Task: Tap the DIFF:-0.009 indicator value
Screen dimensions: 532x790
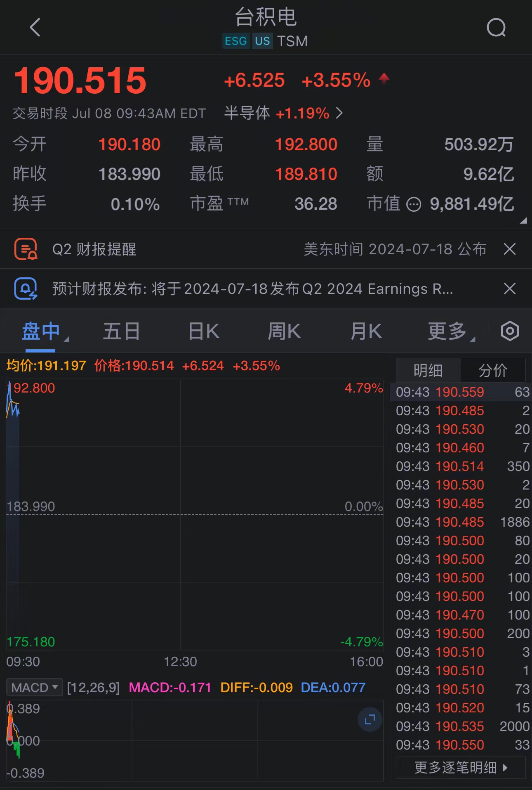Action: [x=256, y=687]
